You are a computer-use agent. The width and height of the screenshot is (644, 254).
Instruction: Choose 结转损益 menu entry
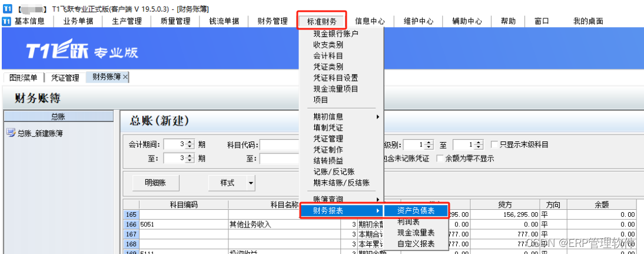[328, 161]
